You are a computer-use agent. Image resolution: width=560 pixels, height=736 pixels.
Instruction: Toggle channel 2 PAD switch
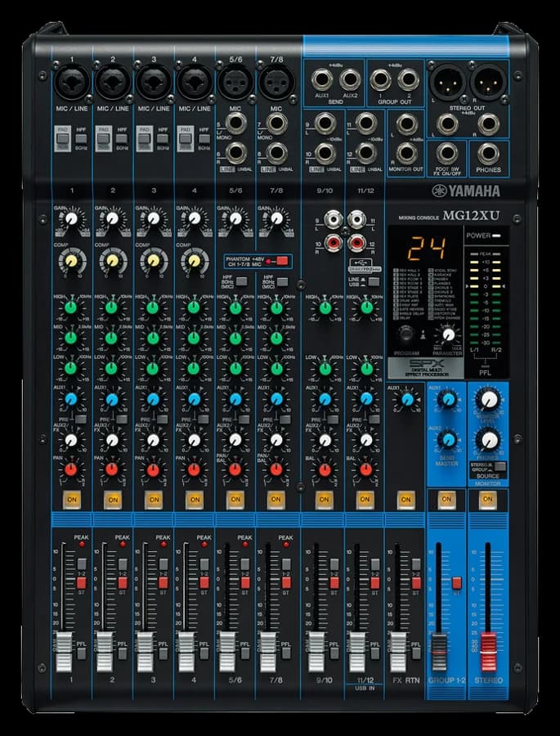[x=104, y=138]
